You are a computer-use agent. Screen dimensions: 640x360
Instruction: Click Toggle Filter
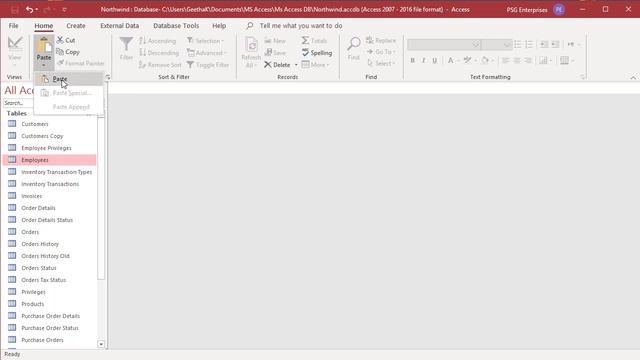pyautogui.click(x=208, y=64)
